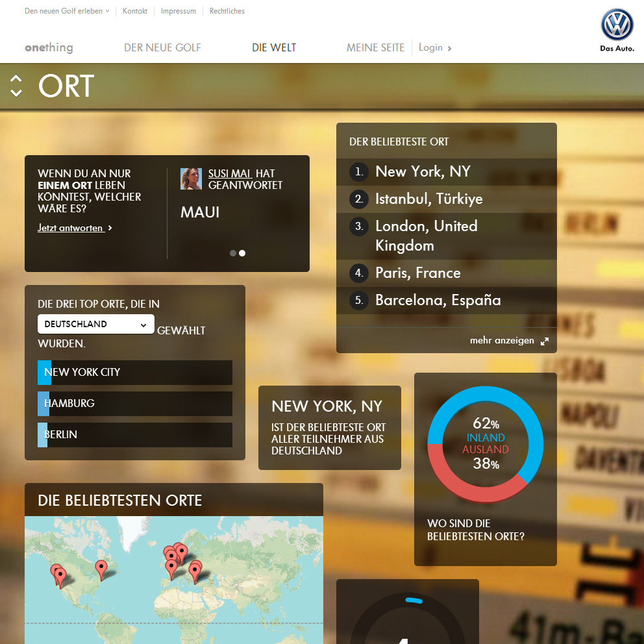Open the Impressum link
The height and width of the screenshot is (644, 644).
click(x=179, y=11)
